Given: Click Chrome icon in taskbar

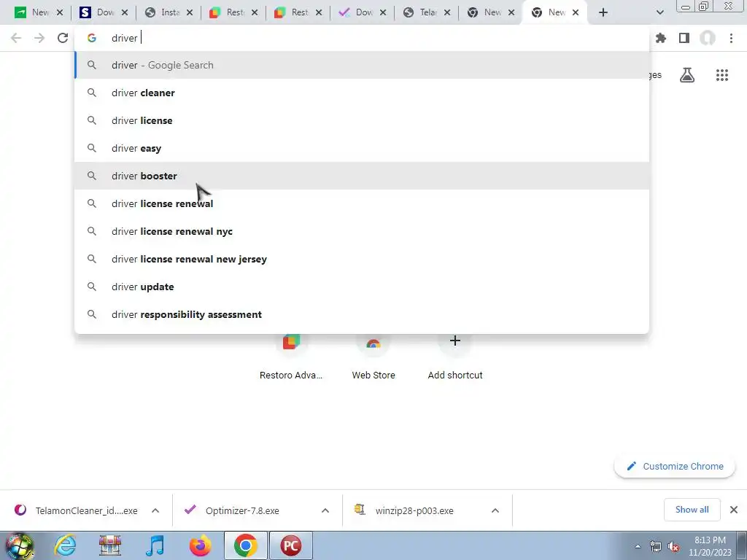Looking at the screenshot, I should click(245, 545).
